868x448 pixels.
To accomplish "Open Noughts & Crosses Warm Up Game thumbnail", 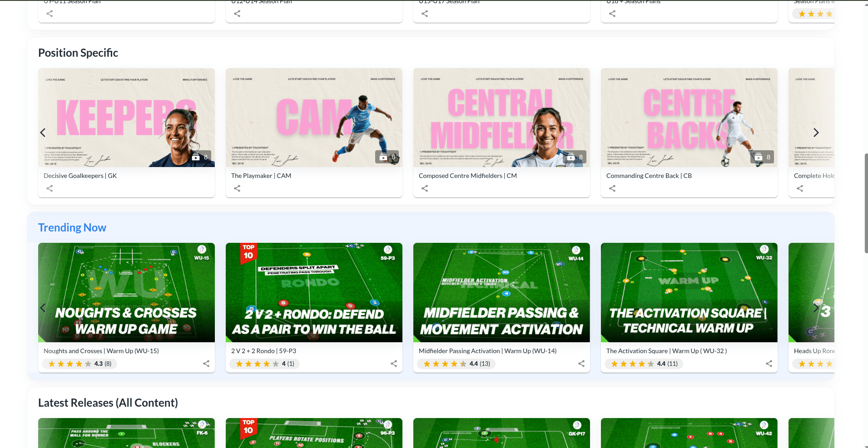I will 126,292.
